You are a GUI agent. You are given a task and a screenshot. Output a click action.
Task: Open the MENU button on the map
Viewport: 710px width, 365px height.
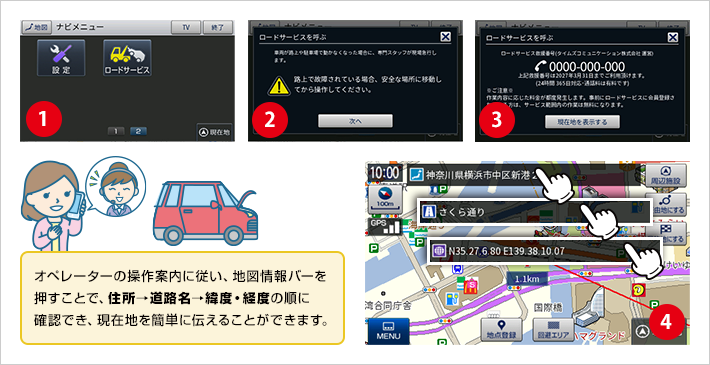click(388, 331)
